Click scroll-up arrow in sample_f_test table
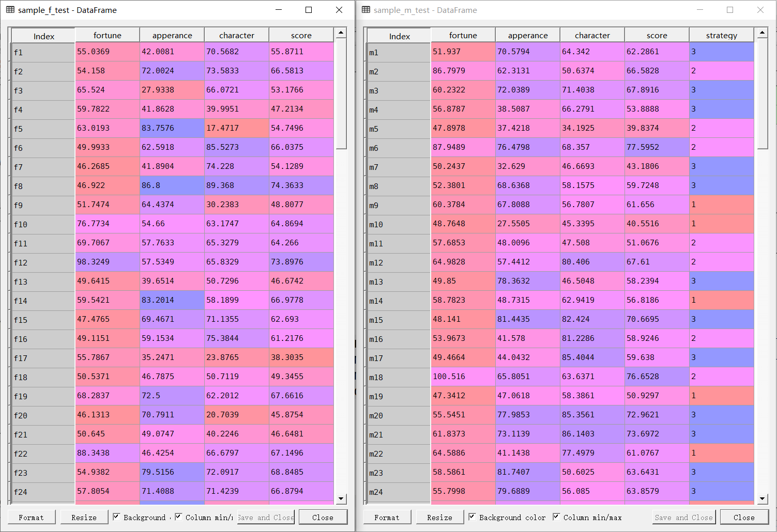The height and width of the screenshot is (532, 777). point(341,33)
